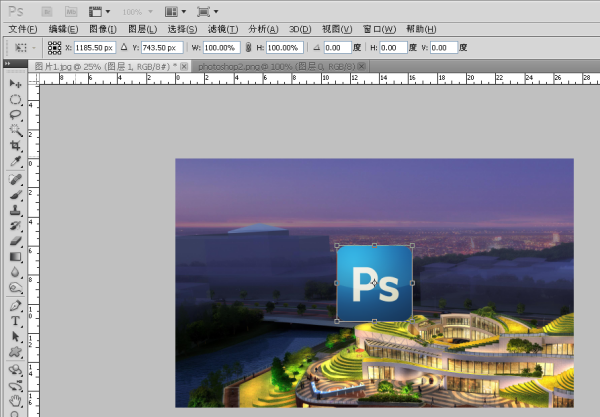
Task: Select the Path Selection tool
Action: (15, 337)
